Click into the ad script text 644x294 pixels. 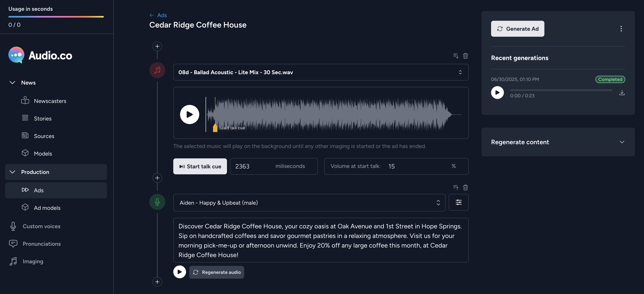click(x=321, y=240)
